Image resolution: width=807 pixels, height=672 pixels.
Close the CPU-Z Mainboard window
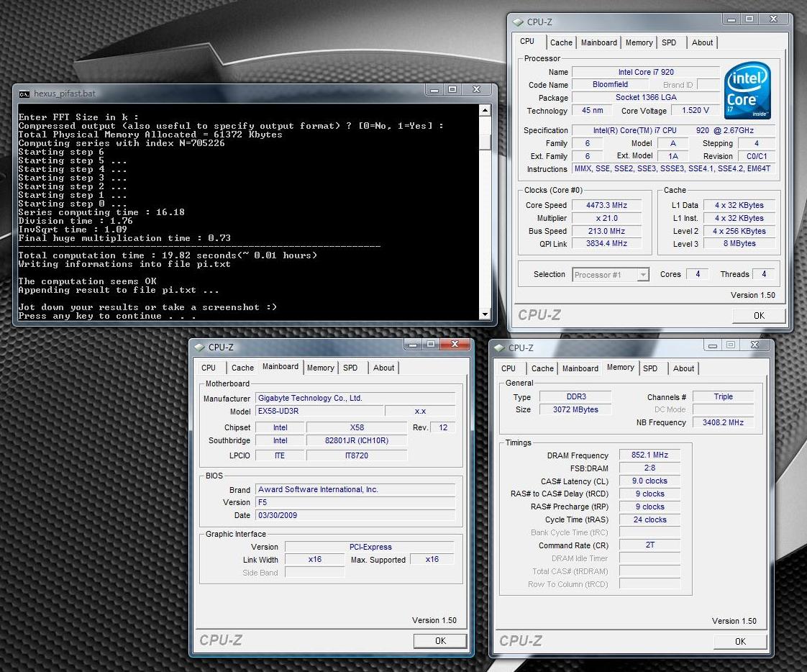tap(455, 344)
